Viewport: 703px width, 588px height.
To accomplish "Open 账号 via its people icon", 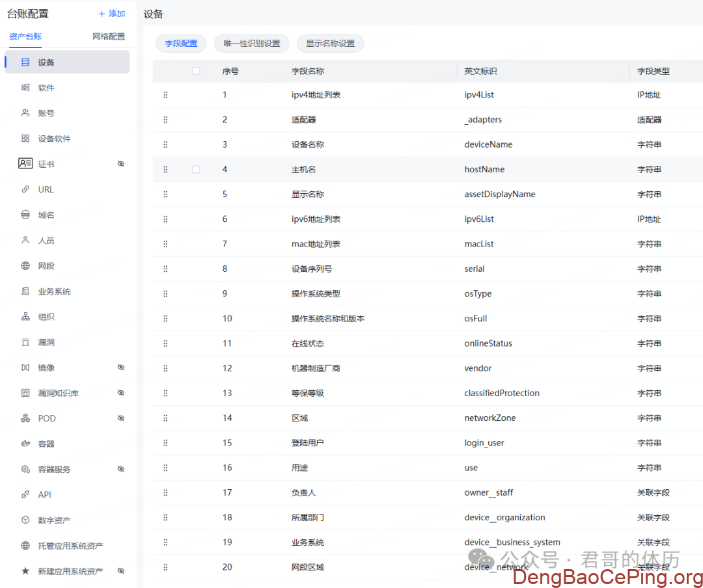I will (25, 113).
